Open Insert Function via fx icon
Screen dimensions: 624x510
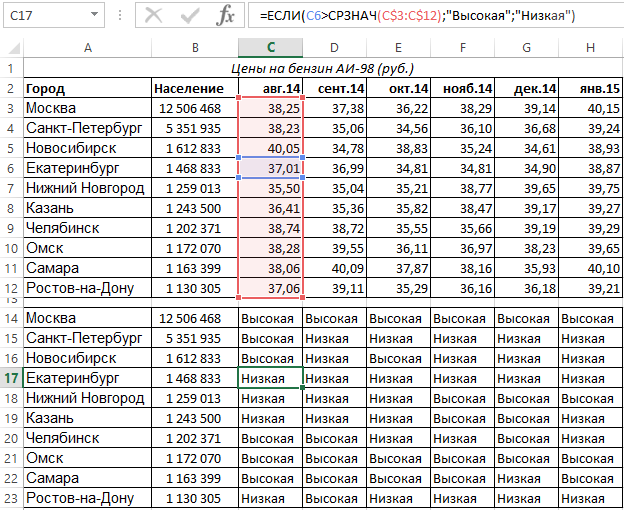coord(227,16)
